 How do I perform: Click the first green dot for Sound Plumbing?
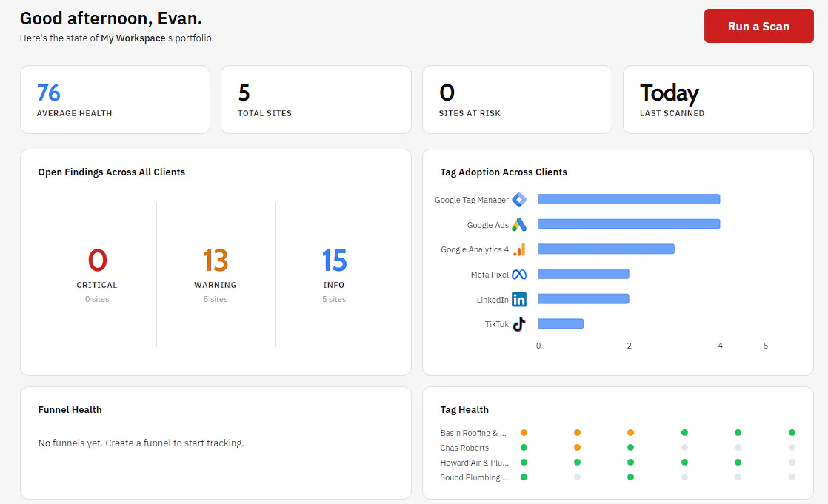(524, 477)
